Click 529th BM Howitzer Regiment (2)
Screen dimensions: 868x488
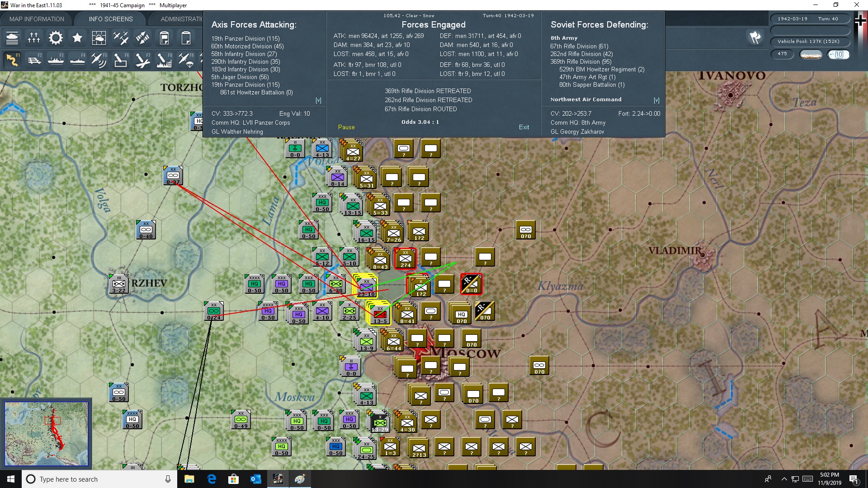[x=602, y=69]
